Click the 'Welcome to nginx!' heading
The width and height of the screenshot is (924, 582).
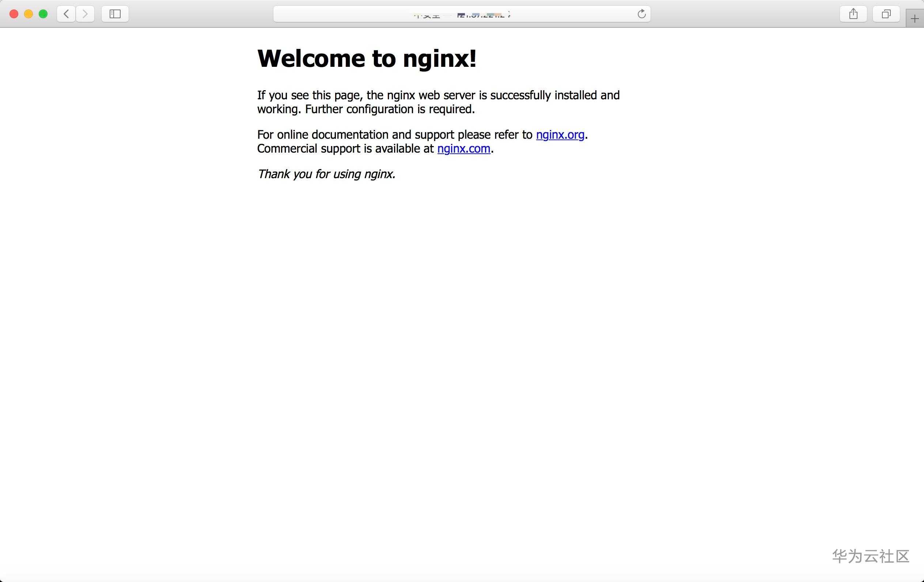point(367,59)
